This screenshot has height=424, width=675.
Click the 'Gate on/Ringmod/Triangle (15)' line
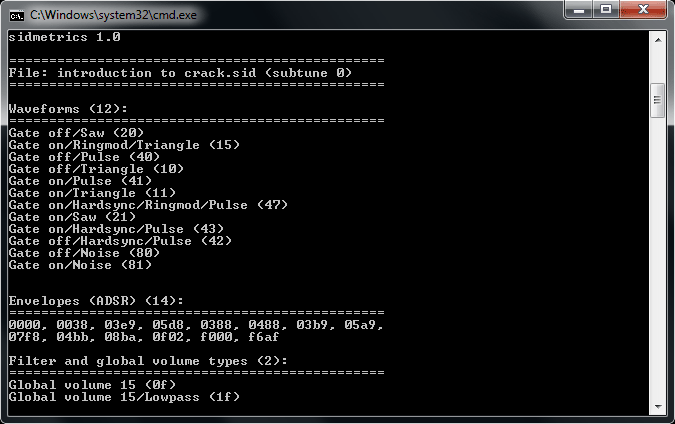(124, 145)
